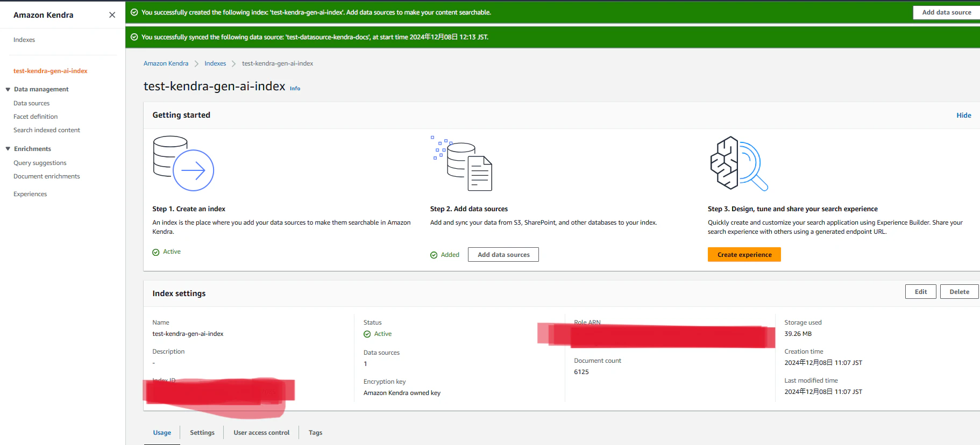
Task: Click the Storage used value 39.26 MB
Action: pyautogui.click(x=798, y=334)
